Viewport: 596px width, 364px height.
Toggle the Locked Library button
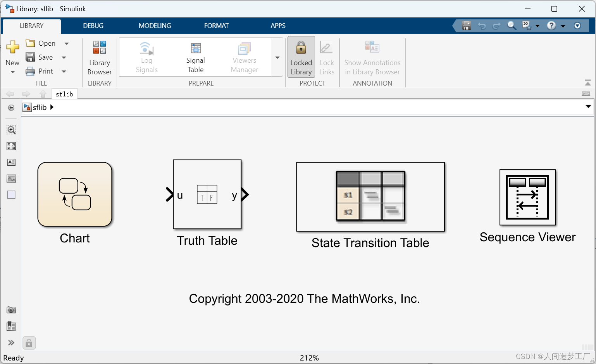coord(301,57)
